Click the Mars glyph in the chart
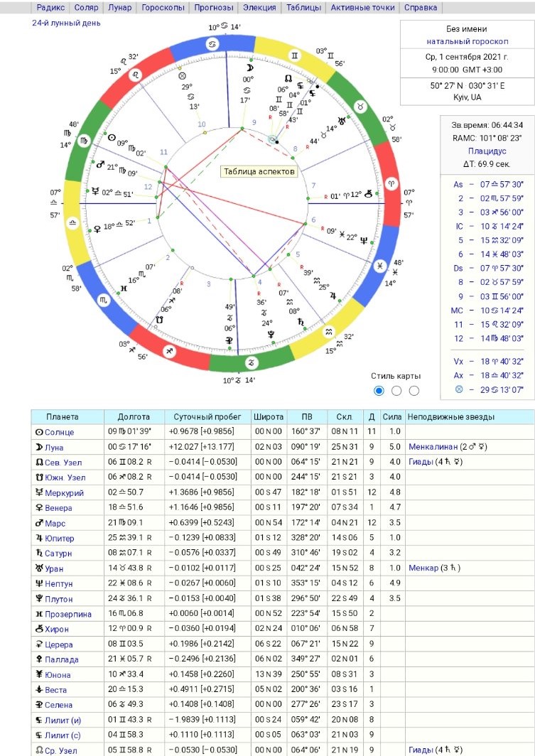Viewport: 535px width, 756px height. coord(100,165)
